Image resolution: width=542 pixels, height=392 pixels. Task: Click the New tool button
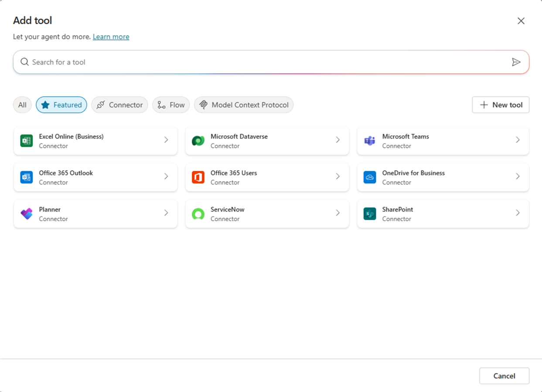pyautogui.click(x=501, y=105)
